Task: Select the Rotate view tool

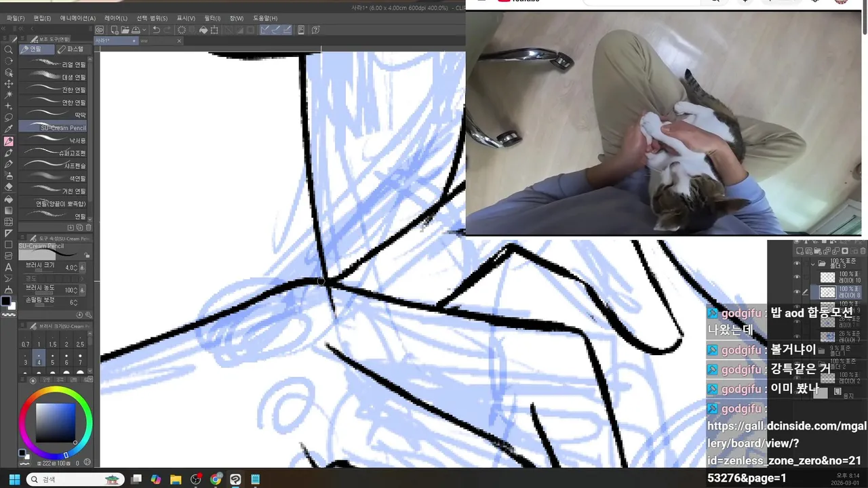Action: coord(9,61)
